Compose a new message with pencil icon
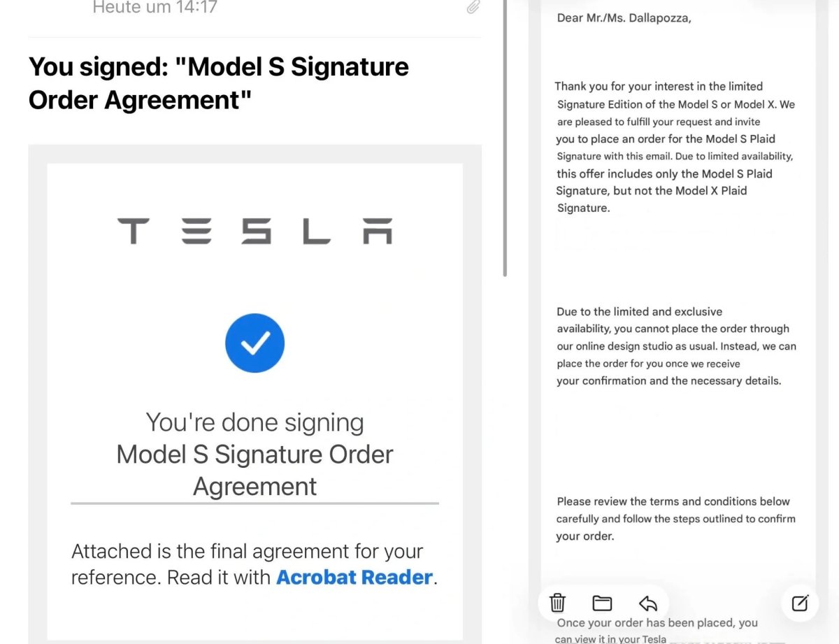 (x=800, y=603)
